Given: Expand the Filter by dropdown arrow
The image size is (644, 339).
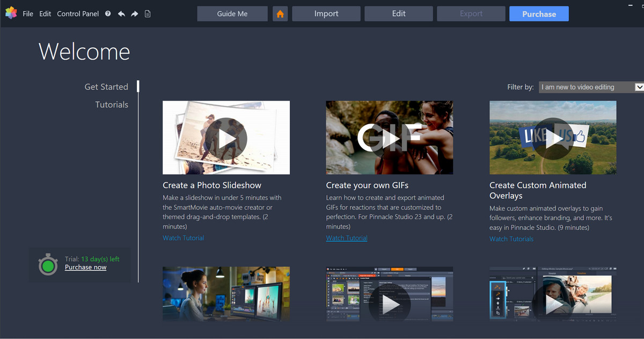Looking at the screenshot, I should click(639, 87).
